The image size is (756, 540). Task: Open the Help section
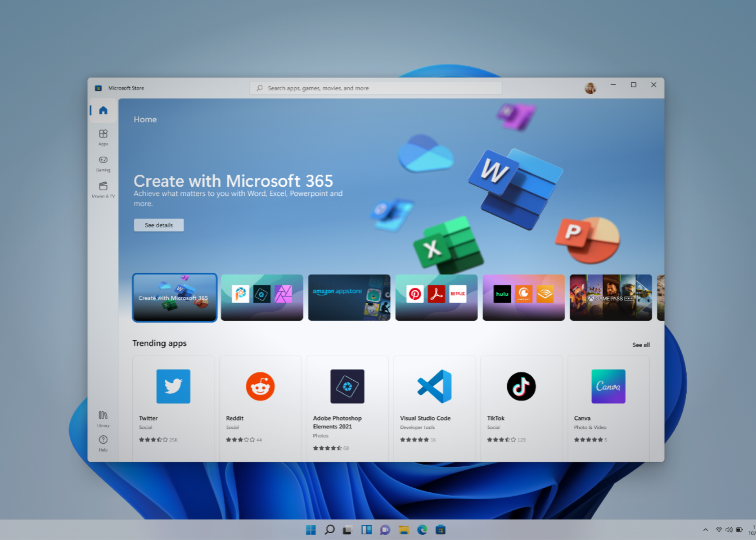pyautogui.click(x=103, y=443)
